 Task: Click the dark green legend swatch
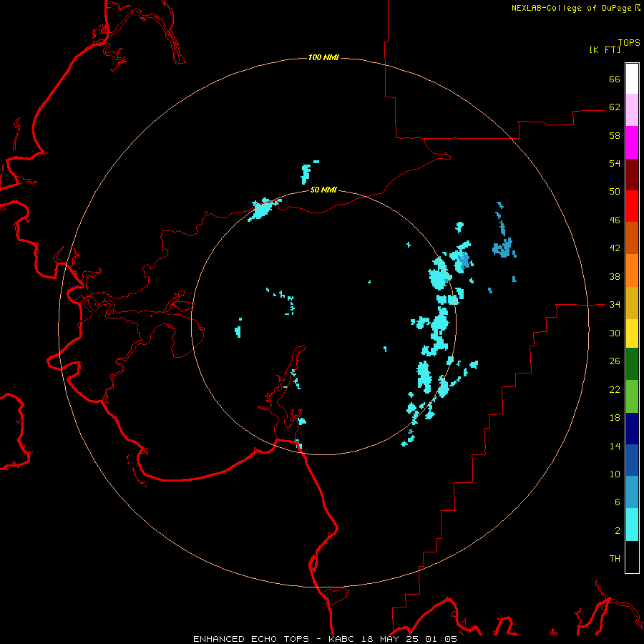point(632,364)
